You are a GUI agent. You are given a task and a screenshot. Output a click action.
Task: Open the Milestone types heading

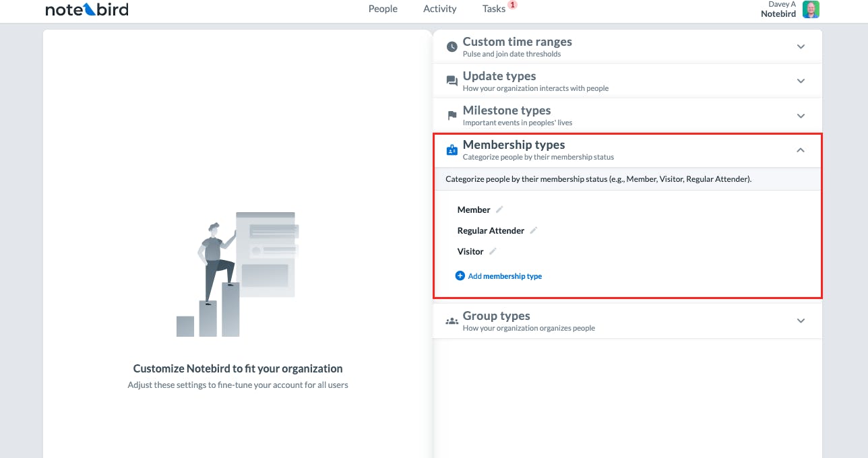point(507,110)
